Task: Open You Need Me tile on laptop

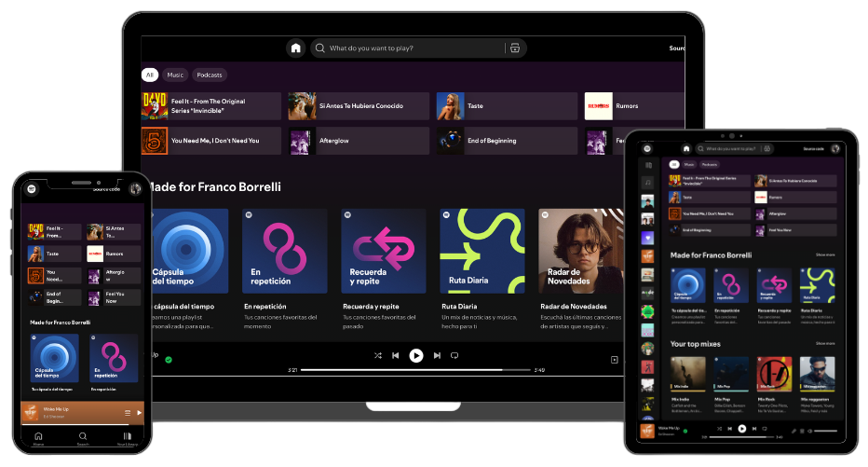Action: (210, 141)
